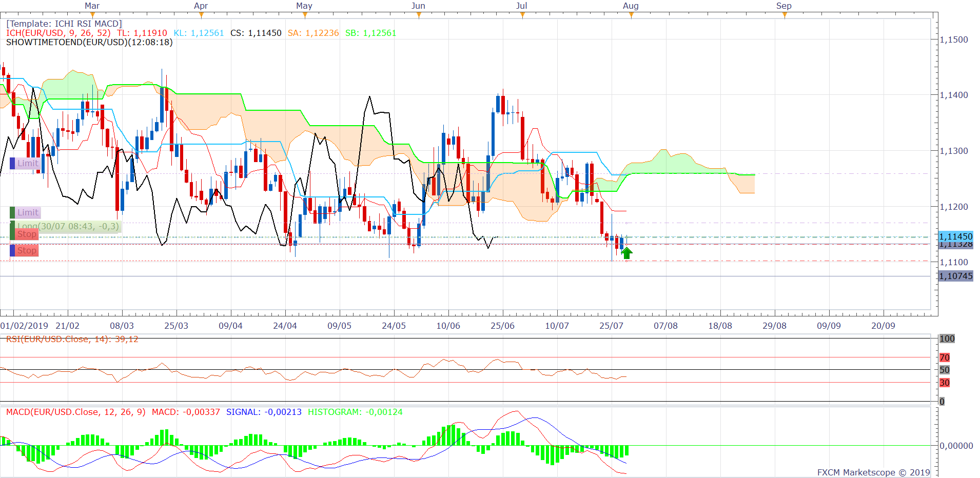This screenshot has width=980, height=478.
Task: Click the 1,1100 price axis label
Action: (x=954, y=262)
